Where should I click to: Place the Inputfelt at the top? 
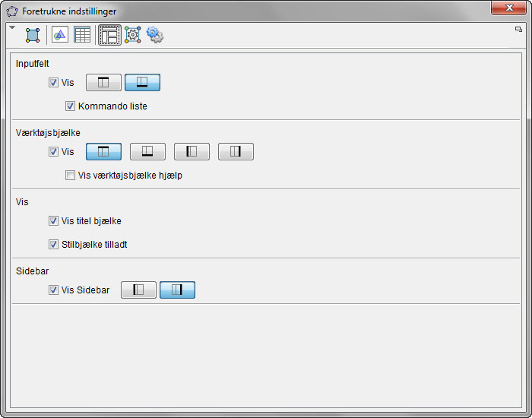(103, 83)
